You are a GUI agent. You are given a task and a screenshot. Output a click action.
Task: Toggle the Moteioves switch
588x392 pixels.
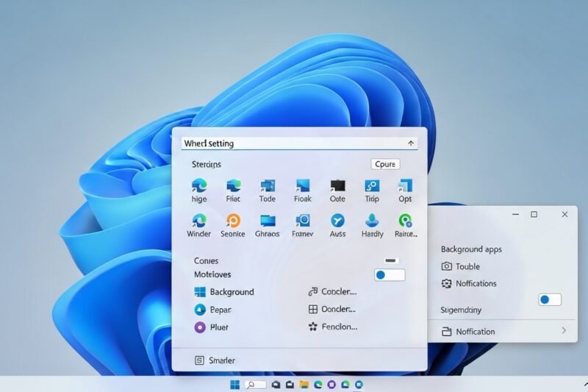390,275
